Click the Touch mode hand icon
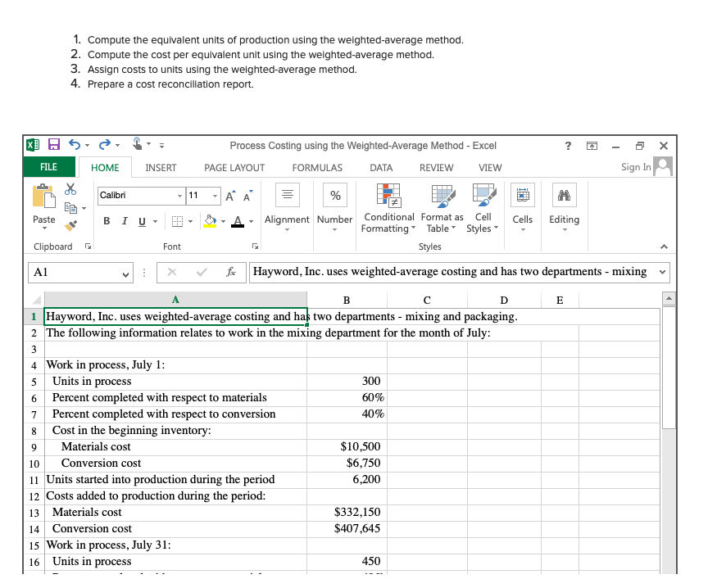Screen dimensions: 717x588 tap(138, 144)
